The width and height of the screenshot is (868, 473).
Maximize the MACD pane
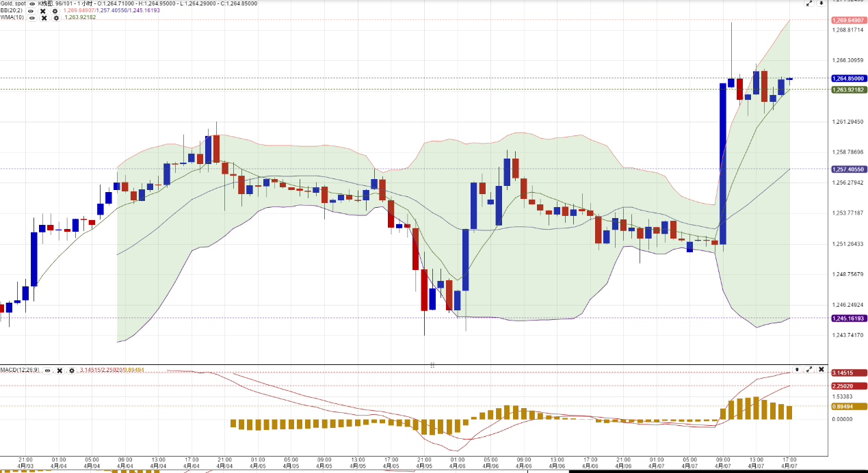[809, 369]
